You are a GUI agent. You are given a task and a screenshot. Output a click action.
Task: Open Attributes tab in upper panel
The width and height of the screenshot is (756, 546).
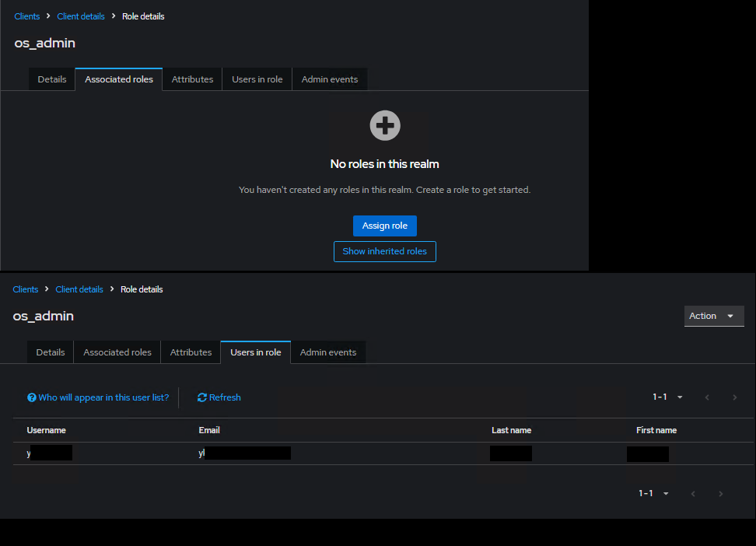coord(192,79)
